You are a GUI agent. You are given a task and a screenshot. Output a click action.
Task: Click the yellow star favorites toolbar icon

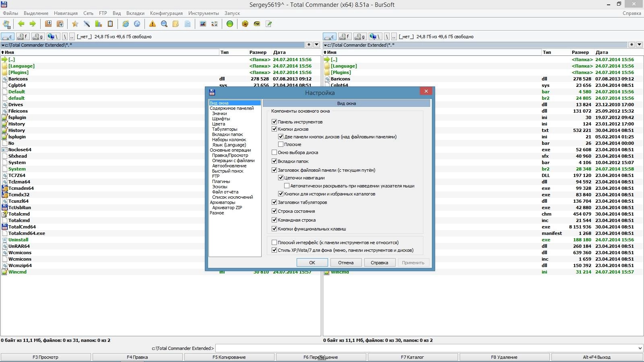(75, 24)
